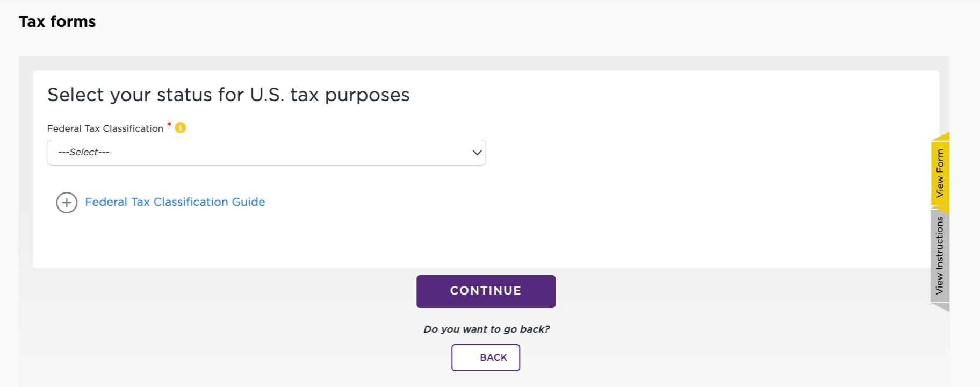The height and width of the screenshot is (387, 980).
Task: Click the plus circle before the Guide link
Action: tap(66, 203)
